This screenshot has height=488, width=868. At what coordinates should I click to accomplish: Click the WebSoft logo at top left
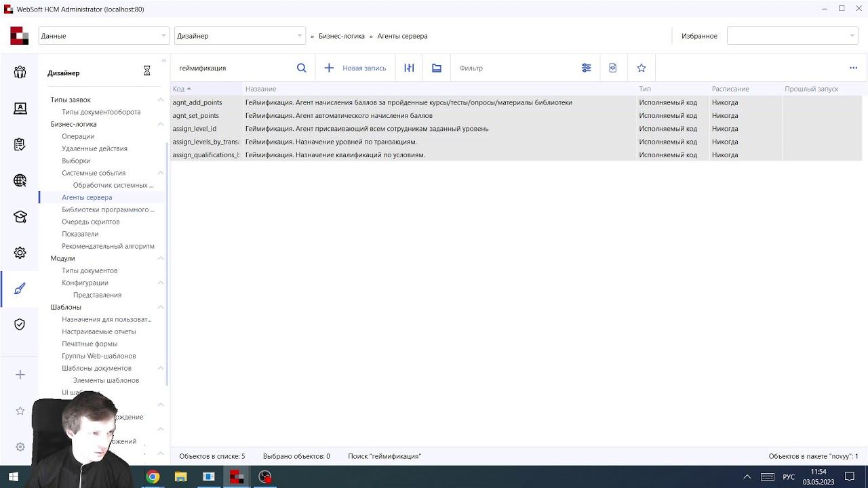pos(19,36)
